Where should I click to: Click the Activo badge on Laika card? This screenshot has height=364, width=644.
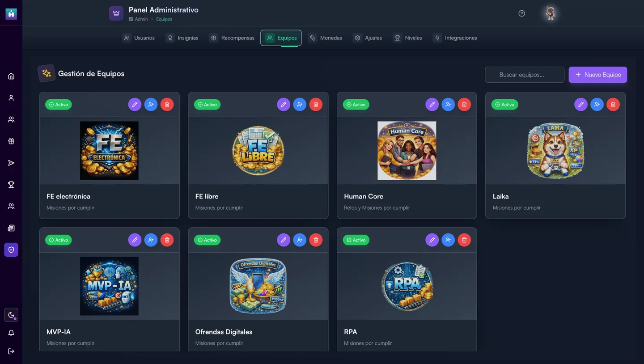tap(504, 105)
